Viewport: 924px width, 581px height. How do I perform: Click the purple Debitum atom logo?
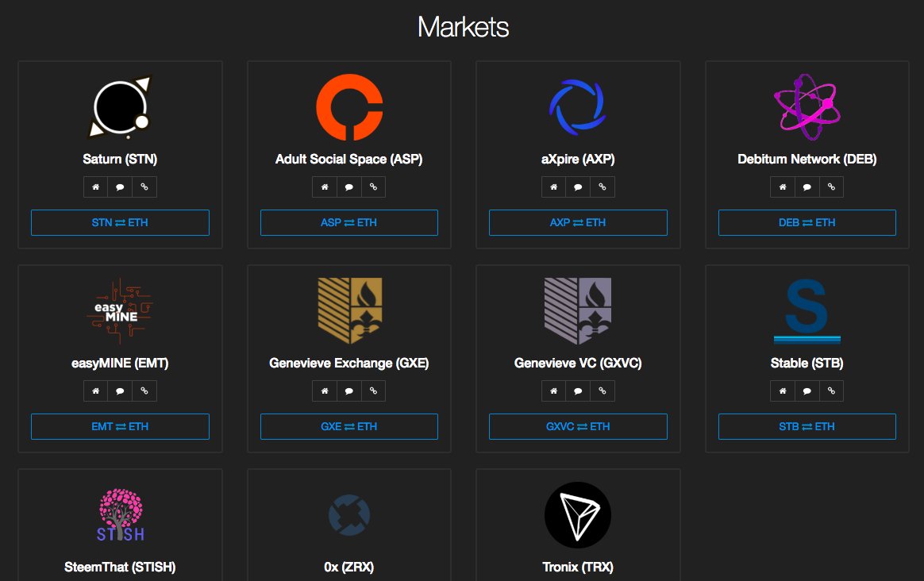click(x=807, y=107)
